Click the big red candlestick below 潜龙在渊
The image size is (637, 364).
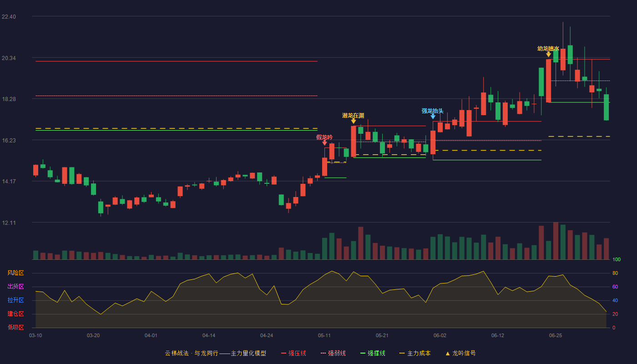354,142
